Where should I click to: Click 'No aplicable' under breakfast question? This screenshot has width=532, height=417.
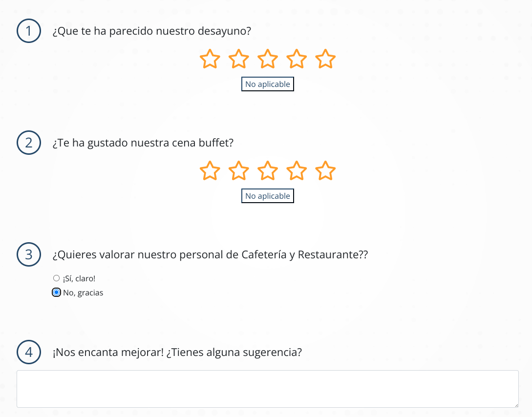click(x=268, y=84)
